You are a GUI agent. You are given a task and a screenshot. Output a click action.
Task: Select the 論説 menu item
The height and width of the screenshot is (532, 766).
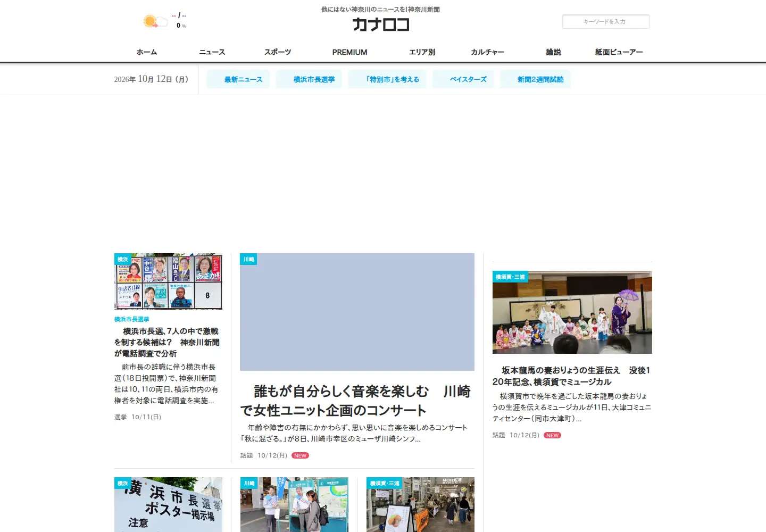553,52
